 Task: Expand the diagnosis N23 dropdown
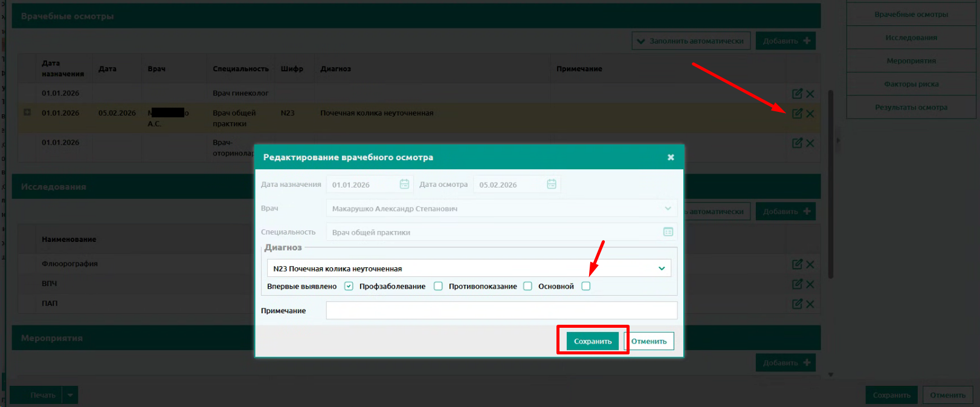click(662, 269)
